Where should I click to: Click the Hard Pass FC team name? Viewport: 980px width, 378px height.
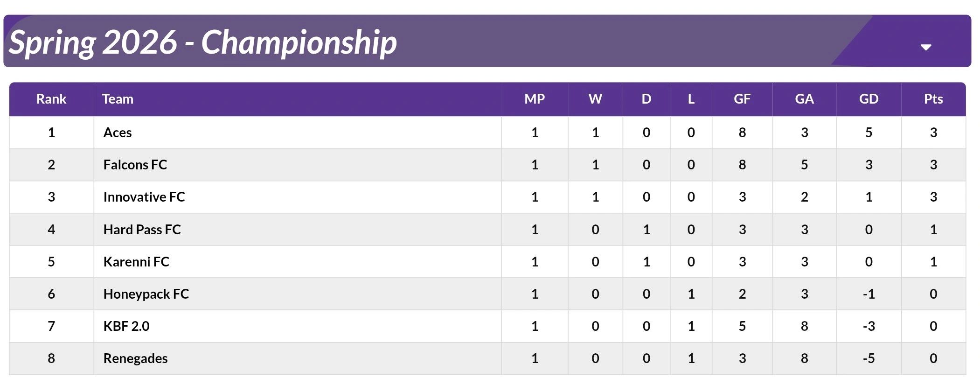[142, 230]
